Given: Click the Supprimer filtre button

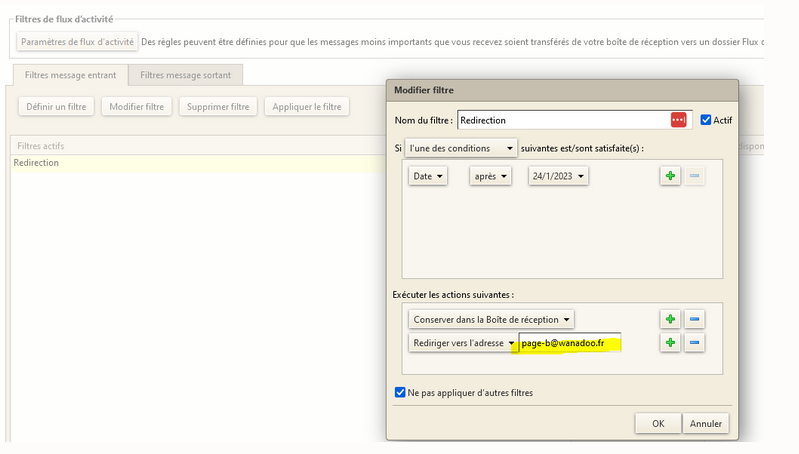Looking at the screenshot, I should point(218,106).
